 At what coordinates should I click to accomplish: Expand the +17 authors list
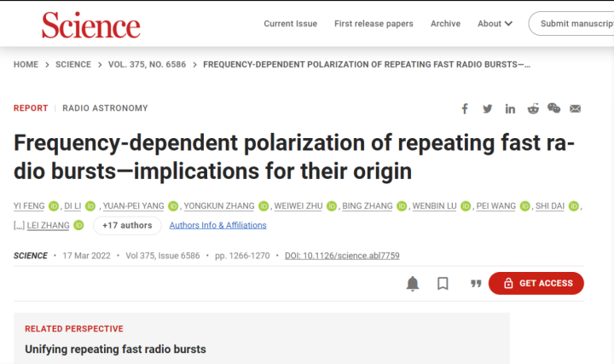(127, 225)
